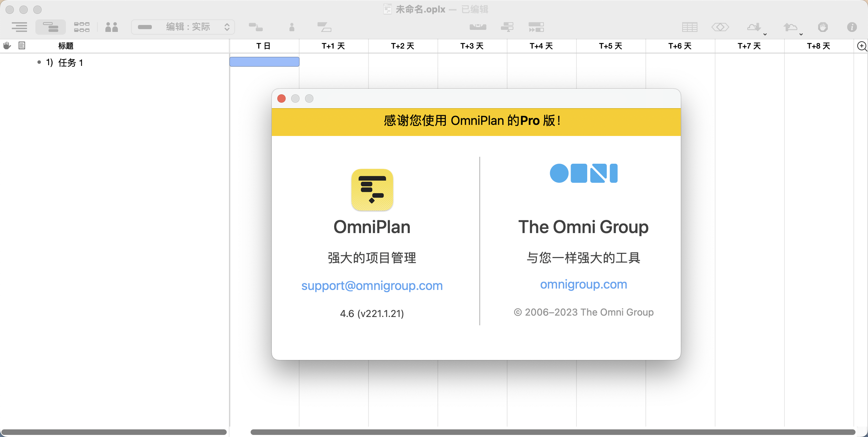This screenshot has width=868, height=437.
Task: Open the 编辑：实际 baseline dropdown
Action: (183, 27)
